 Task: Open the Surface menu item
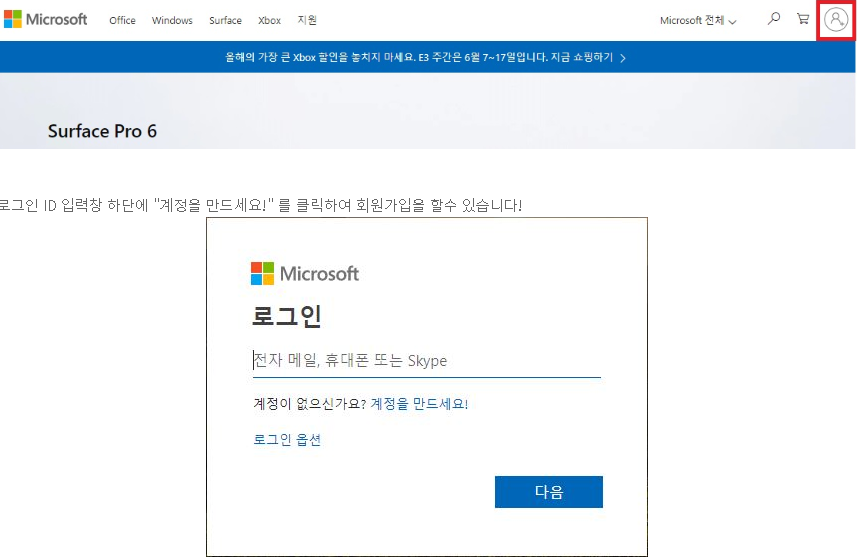point(225,20)
